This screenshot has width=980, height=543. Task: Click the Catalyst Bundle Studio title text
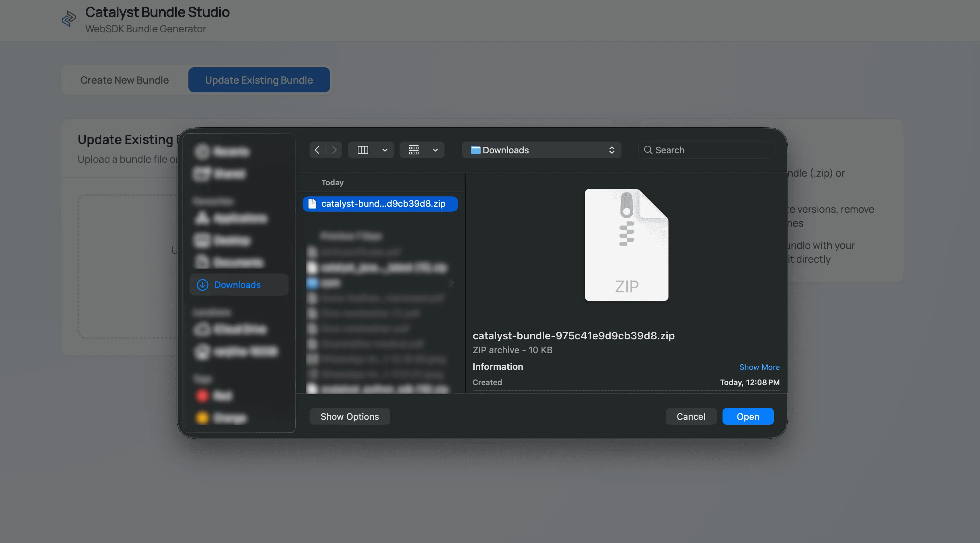click(x=157, y=12)
